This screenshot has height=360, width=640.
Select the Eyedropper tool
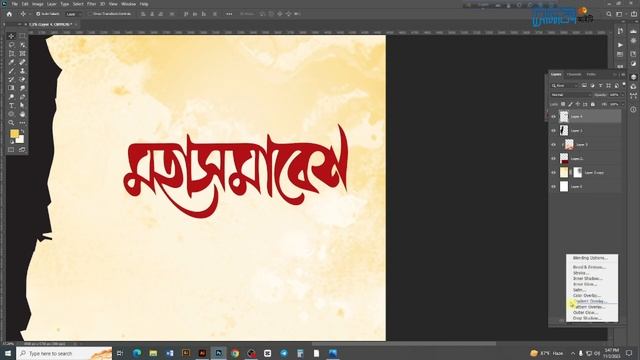pyautogui.click(x=11, y=62)
